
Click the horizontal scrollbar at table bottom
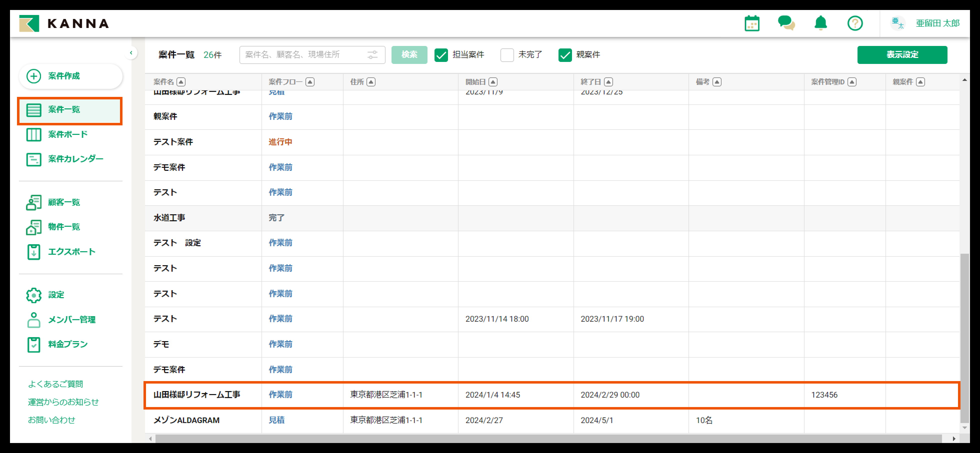click(548, 439)
